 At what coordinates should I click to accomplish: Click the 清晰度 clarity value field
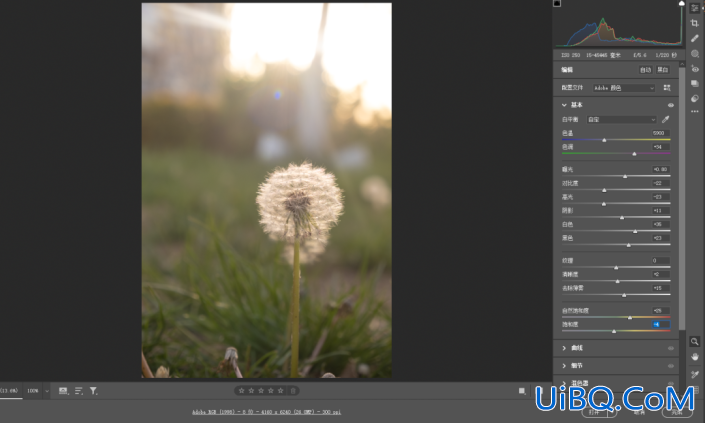[x=660, y=274]
